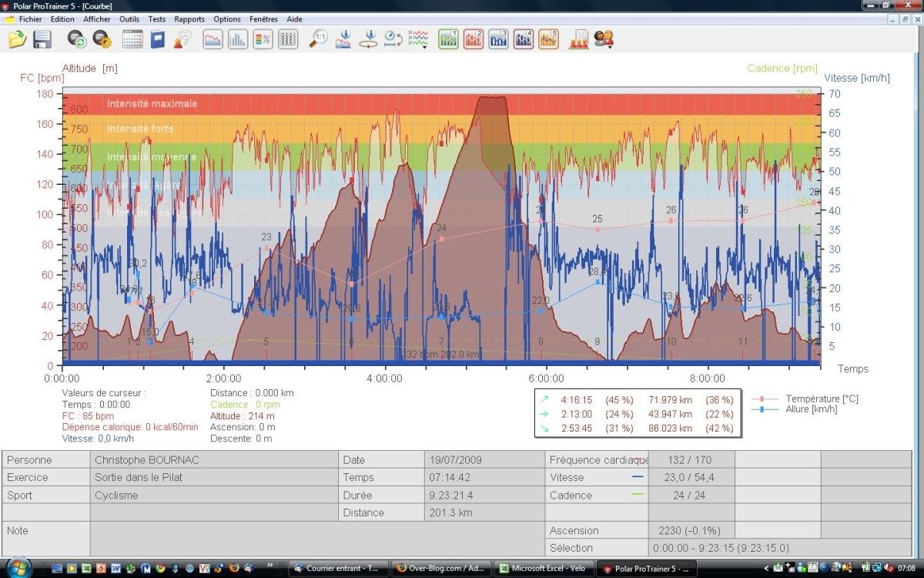The image size is (924, 578).
Task: Click the Température [°C] legend entry
Action: pos(804,398)
